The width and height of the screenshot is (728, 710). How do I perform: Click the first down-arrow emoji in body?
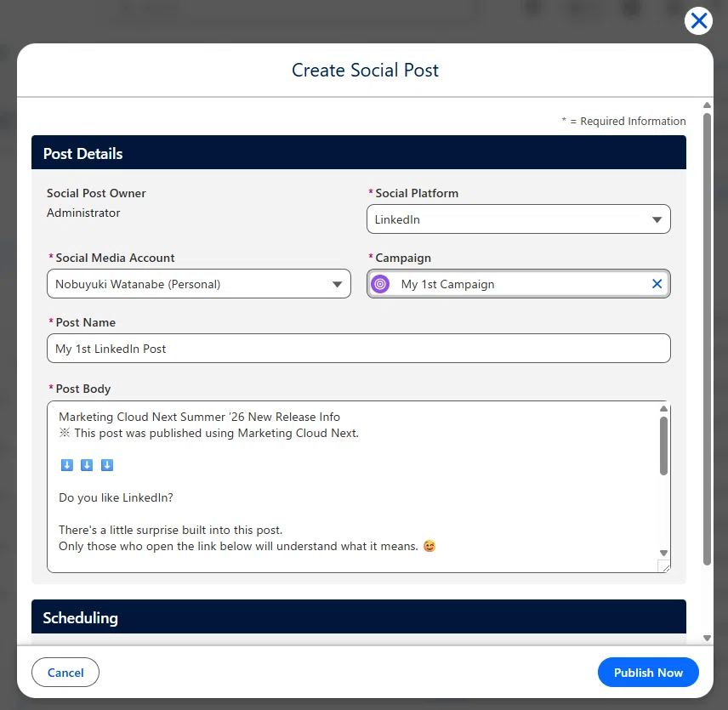pyautogui.click(x=67, y=465)
